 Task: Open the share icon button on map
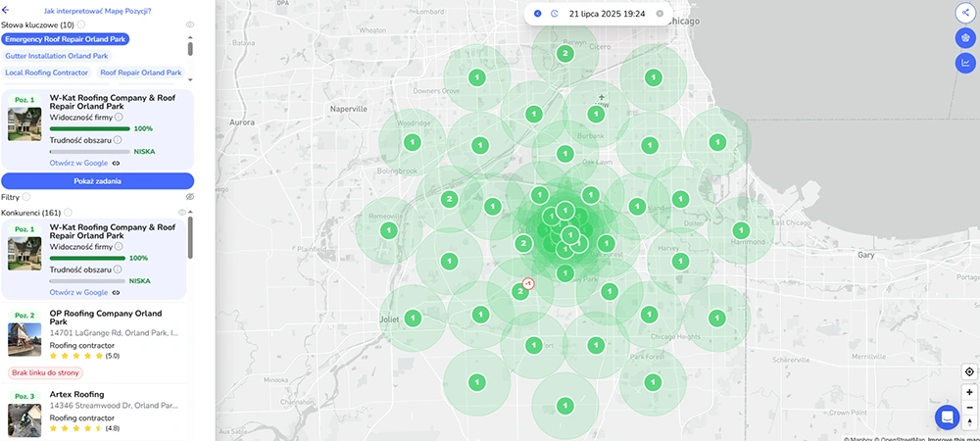[x=964, y=12]
